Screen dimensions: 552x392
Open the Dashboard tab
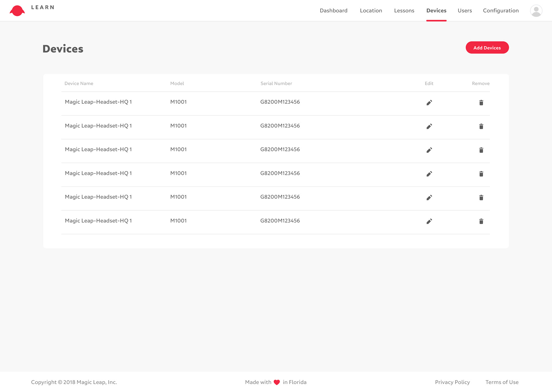(x=333, y=11)
